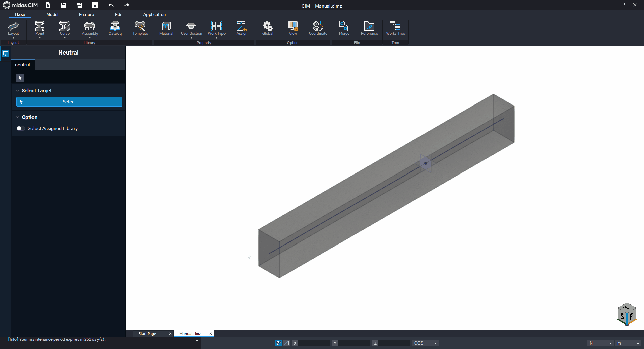Image resolution: width=644 pixels, height=349 pixels.
Task: Open View options
Action: point(293,28)
